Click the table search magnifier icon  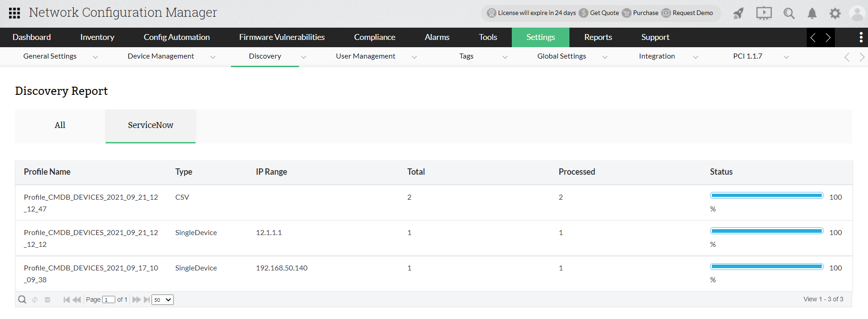[22, 299]
